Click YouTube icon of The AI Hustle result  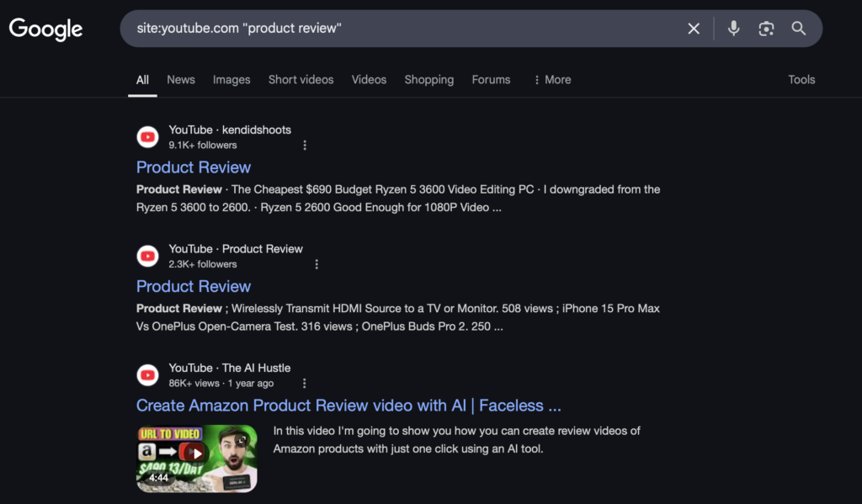147,374
